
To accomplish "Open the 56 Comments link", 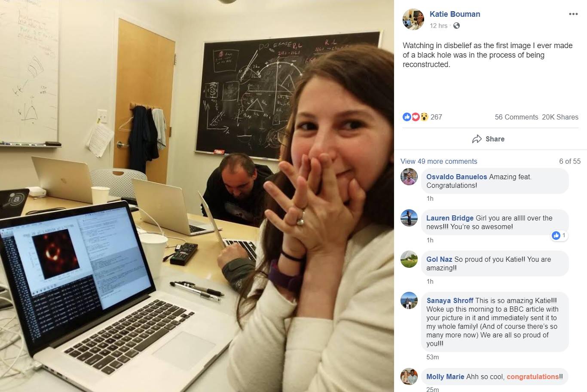I will (516, 117).
